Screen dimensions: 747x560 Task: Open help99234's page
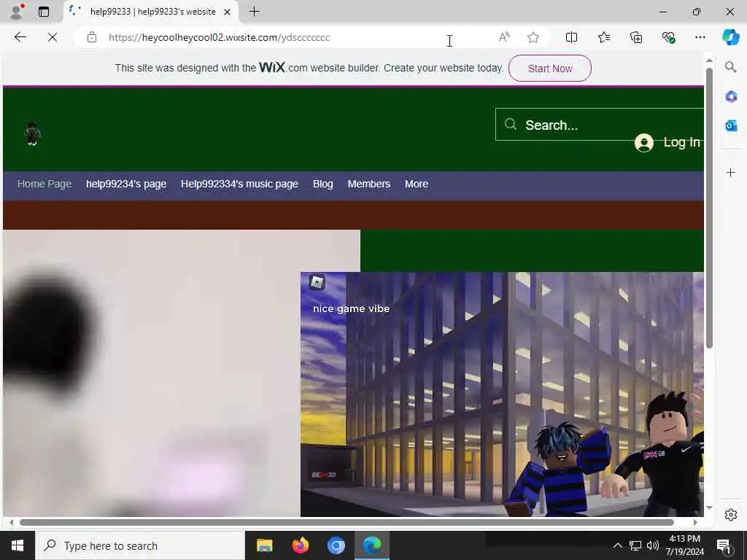point(126,184)
